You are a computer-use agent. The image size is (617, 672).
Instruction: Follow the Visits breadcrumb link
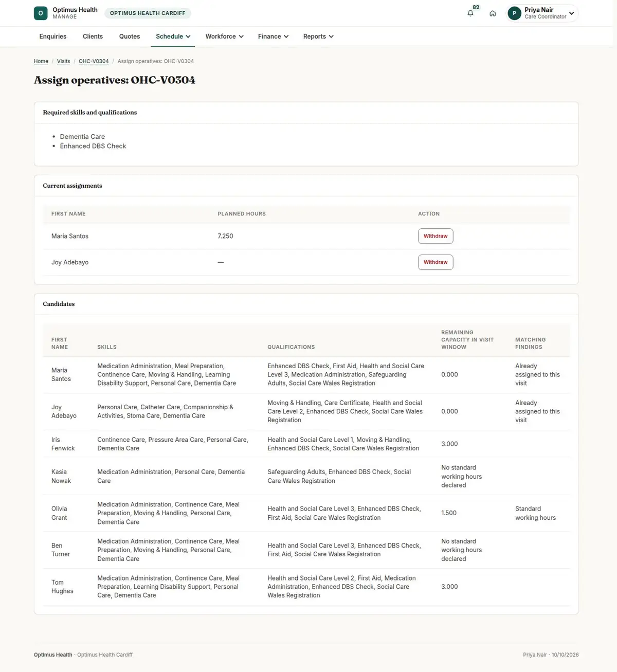63,61
